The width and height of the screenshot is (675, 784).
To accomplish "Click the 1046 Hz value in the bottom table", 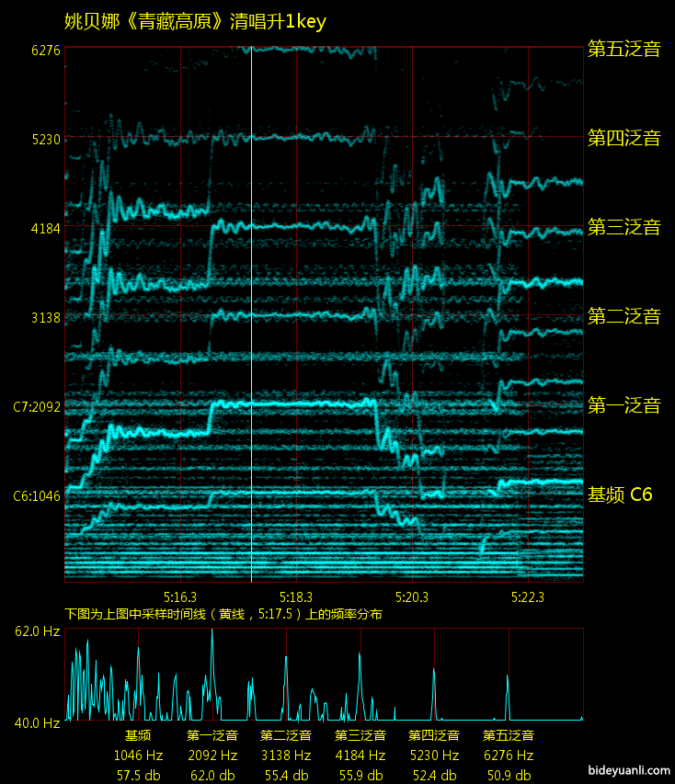I will [138, 756].
